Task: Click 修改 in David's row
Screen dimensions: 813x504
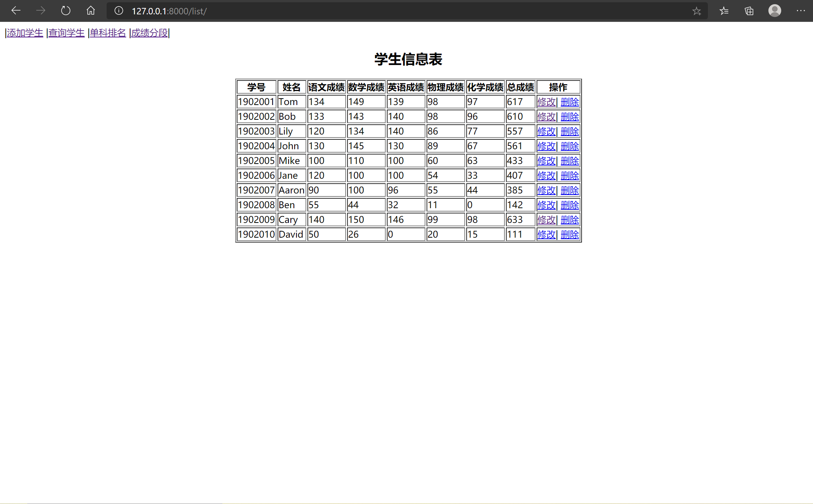Action: tap(546, 235)
